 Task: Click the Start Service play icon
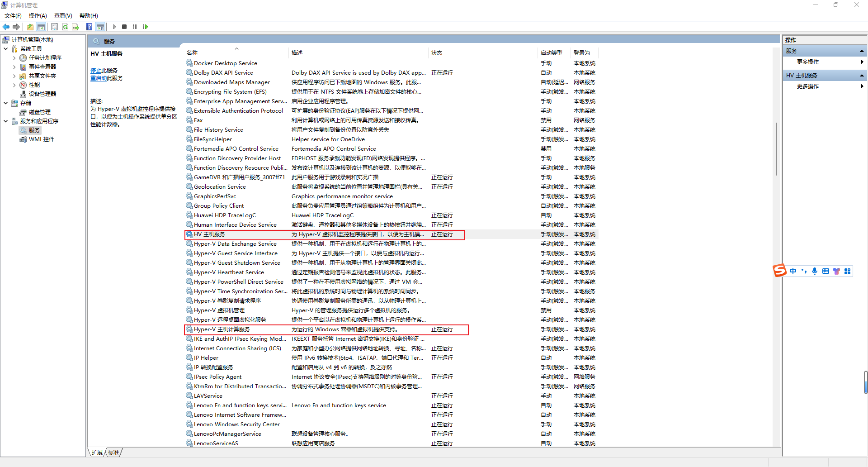114,27
